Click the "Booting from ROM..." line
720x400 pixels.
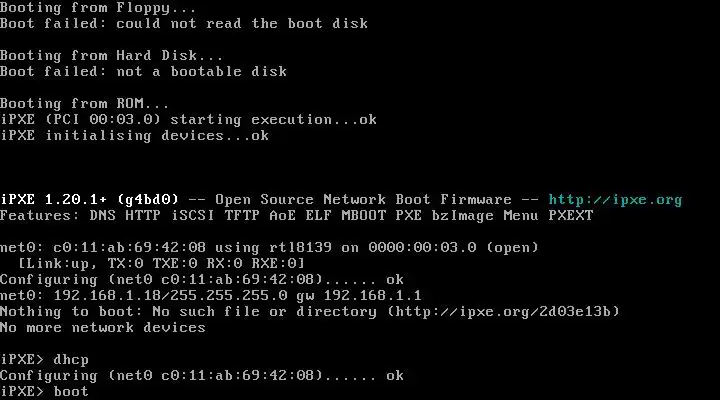[85, 104]
